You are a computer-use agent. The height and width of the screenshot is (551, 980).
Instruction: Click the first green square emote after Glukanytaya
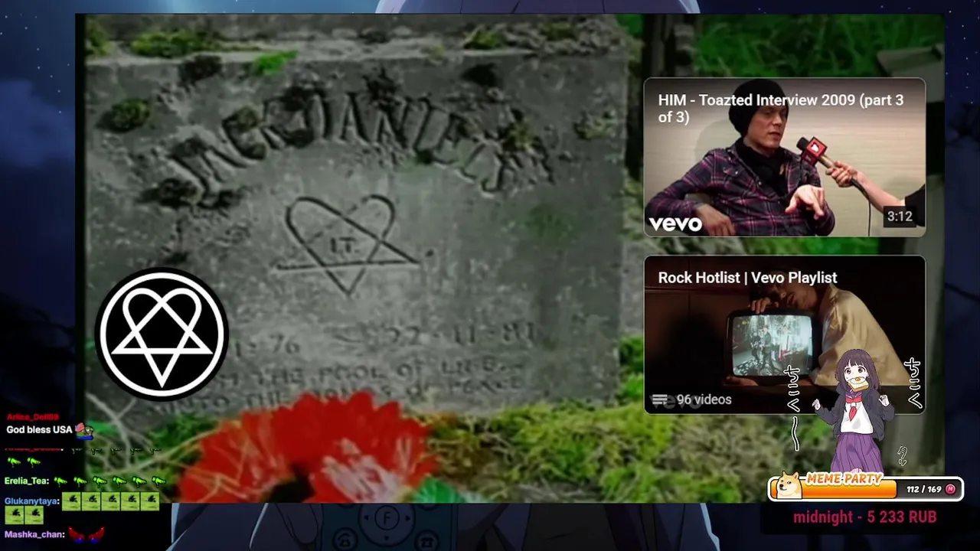(71, 501)
